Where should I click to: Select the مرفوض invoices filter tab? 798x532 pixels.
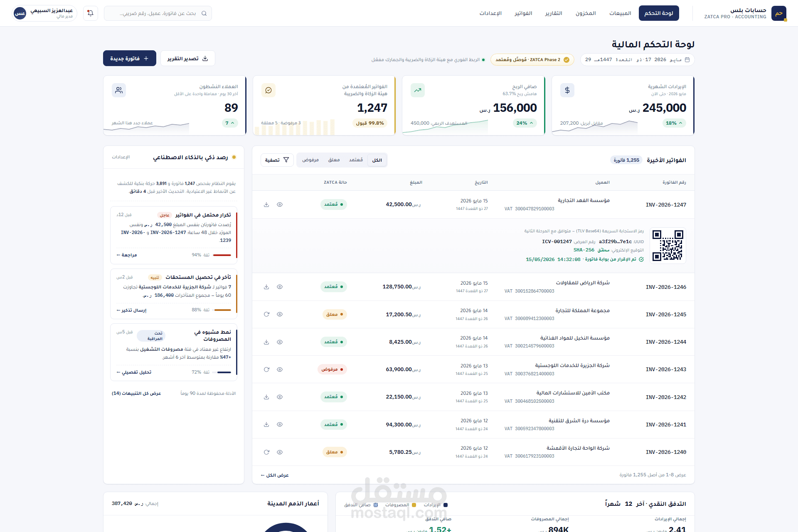tap(310, 160)
